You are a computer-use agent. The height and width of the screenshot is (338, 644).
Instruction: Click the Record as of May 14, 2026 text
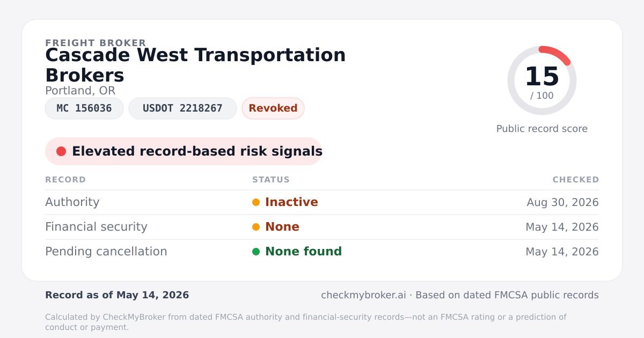coord(117,295)
